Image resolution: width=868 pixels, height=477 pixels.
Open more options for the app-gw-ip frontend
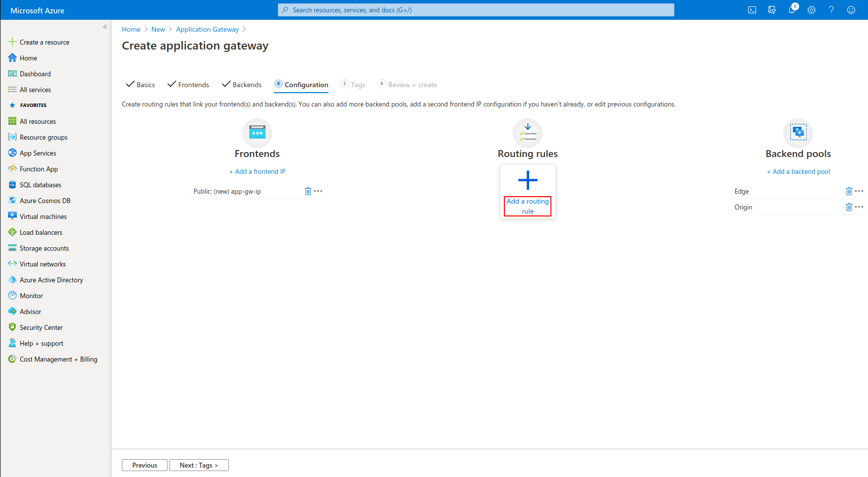click(318, 191)
